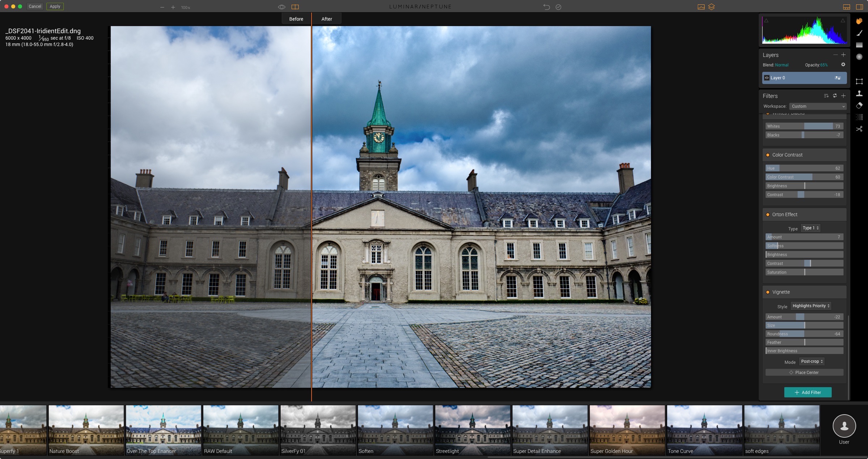
Task: Apply the Super Golden Hour preset
Action: [x=627, y=430]
